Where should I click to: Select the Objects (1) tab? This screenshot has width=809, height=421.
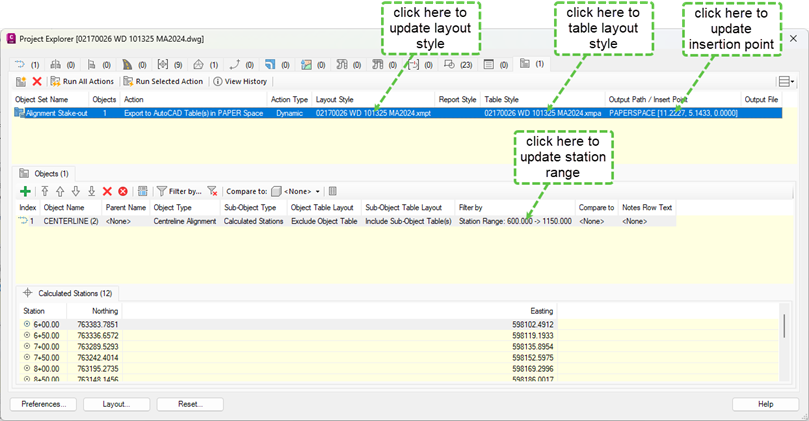(44, 173)
